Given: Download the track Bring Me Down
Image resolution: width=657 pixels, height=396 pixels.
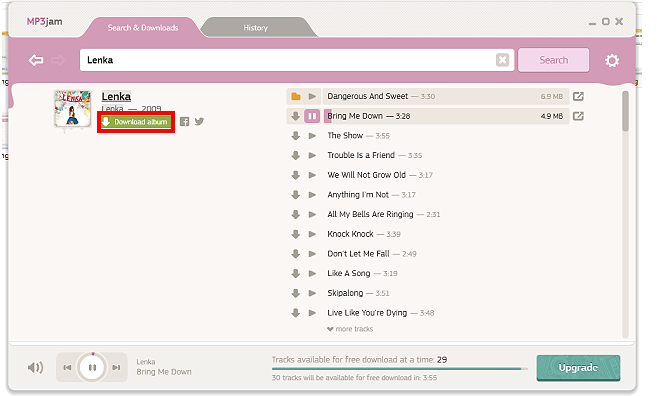Looking at the screenshot, I should [x=296, y=116].
